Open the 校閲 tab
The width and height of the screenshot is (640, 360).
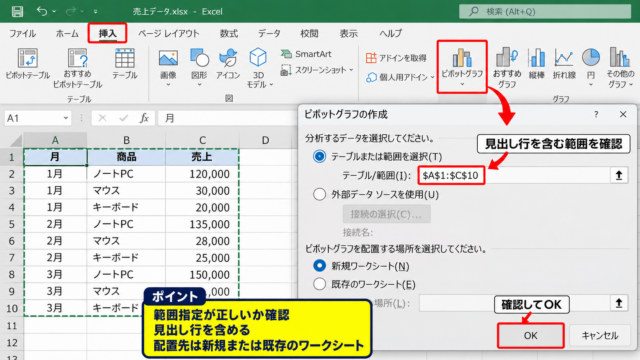tap(309, 33)
